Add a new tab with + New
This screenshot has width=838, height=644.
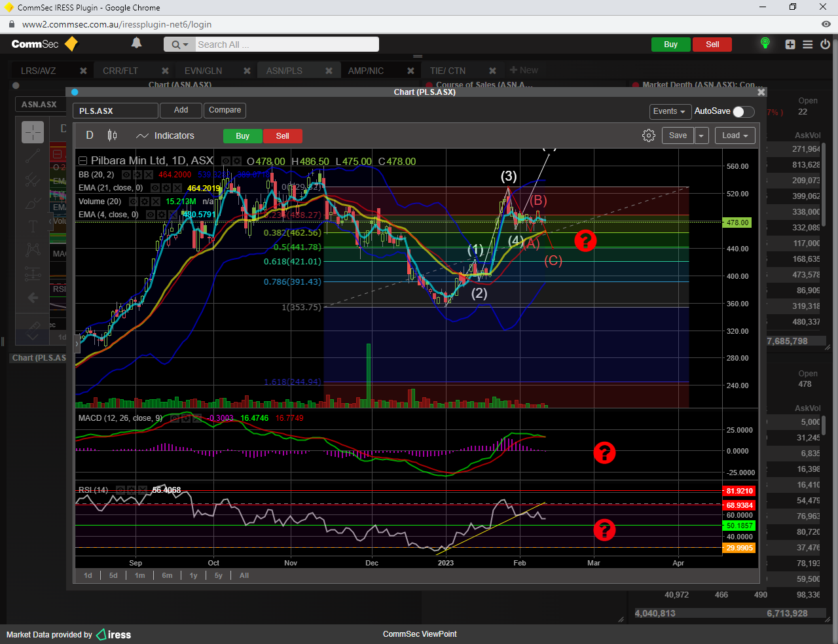tap(524, 70)
